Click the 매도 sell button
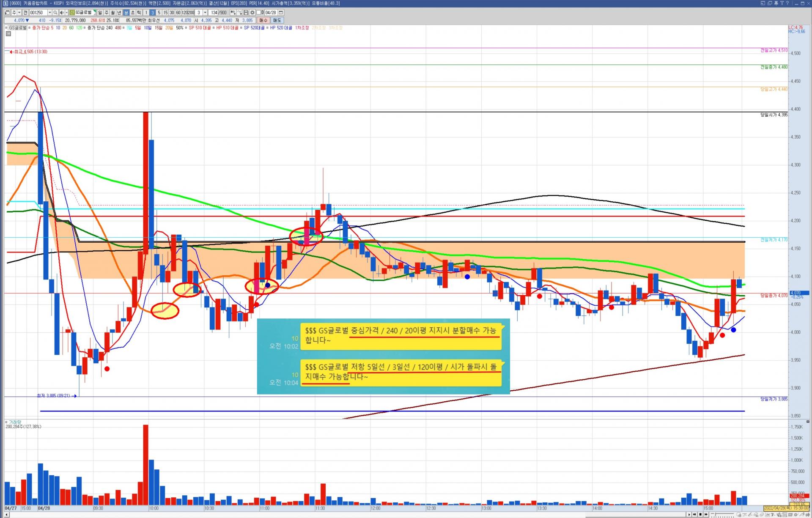This screenshot has width=812, height=518. click(x=277, y=20)
